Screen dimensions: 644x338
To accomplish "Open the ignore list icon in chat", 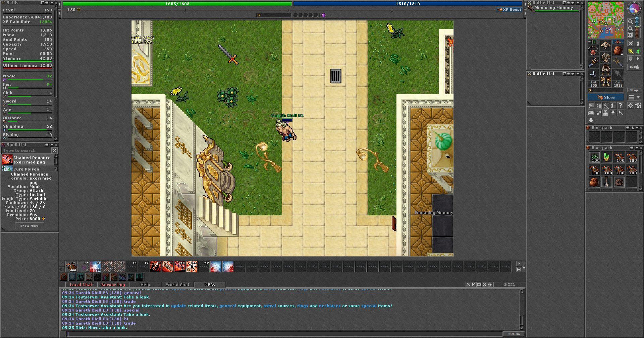I will click(x=484, y=284).
